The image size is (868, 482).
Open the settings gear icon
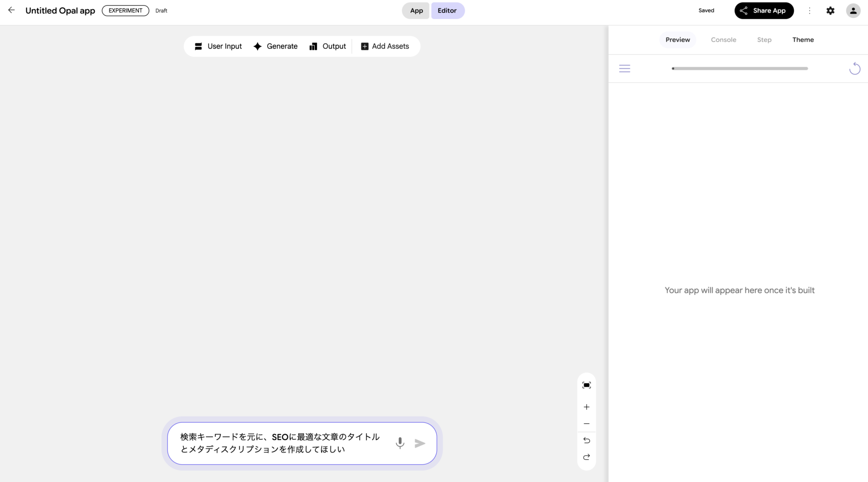pos(830,10)
